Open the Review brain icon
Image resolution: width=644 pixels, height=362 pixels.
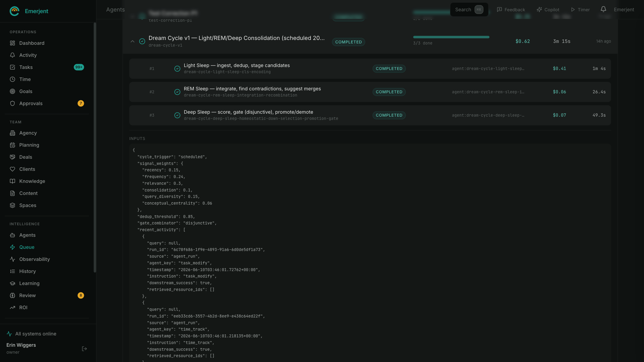12,295
